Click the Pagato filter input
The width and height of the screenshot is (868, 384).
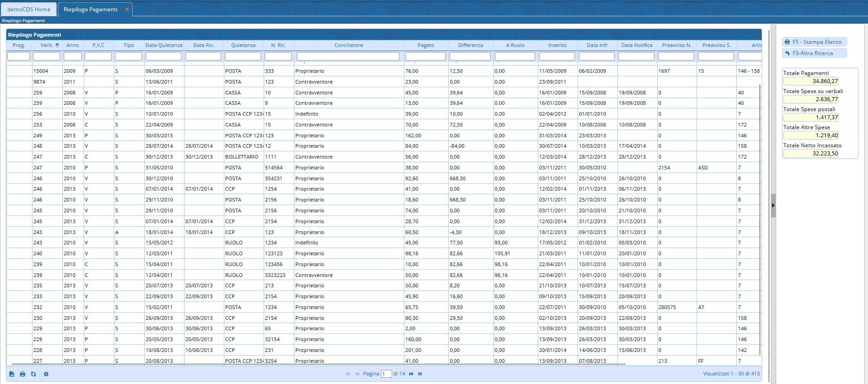425,56
